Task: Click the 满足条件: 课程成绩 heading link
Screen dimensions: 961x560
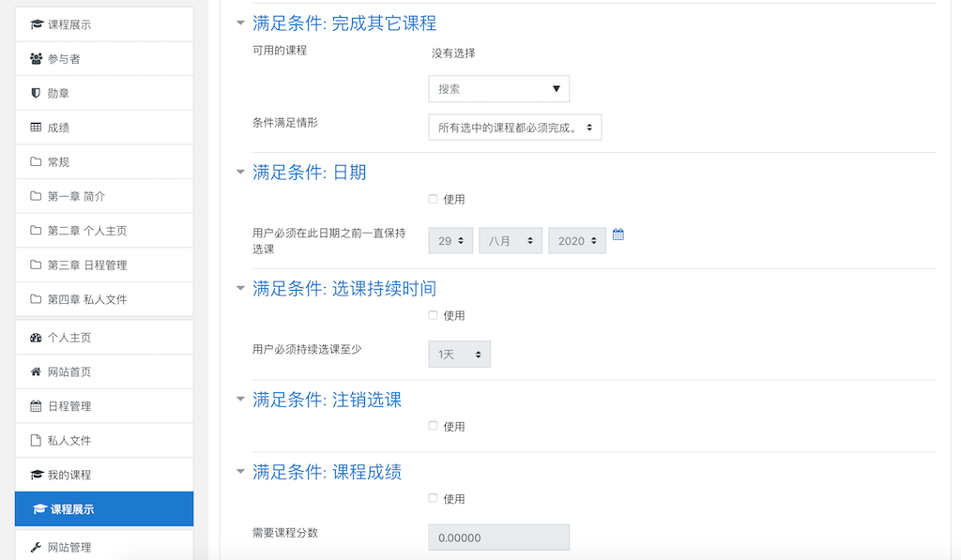Action: click(327, 472)
